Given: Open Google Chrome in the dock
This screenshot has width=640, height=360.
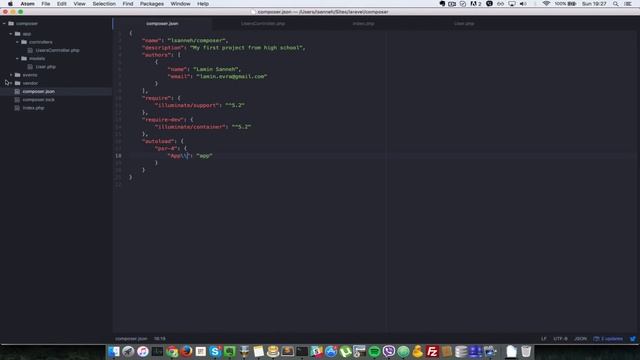Looking at the screenshot, I should coord(172,351).
